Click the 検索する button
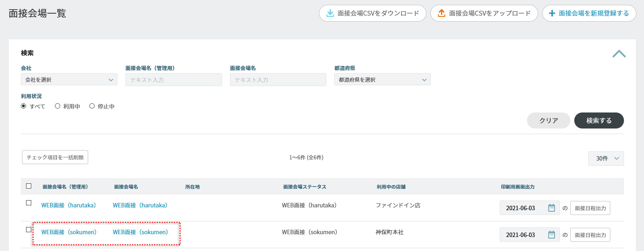The image size is (644, 251). pos(599,120)
